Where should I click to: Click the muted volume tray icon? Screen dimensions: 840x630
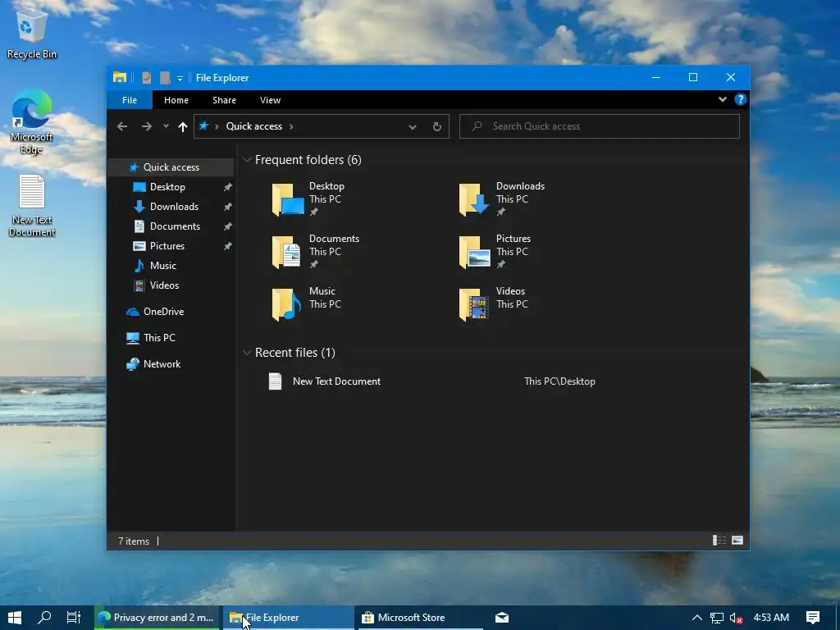point(736,618)
